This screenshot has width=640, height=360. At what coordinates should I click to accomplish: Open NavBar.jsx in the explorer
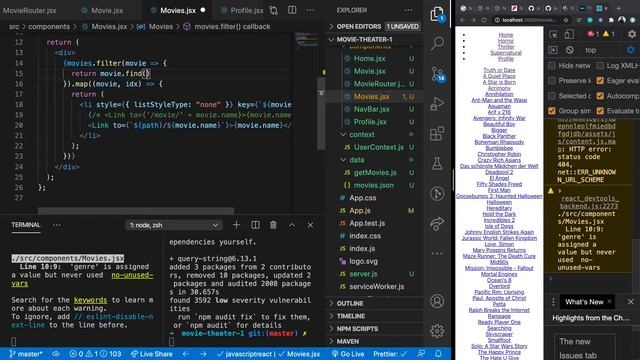(x=371, y=109)
